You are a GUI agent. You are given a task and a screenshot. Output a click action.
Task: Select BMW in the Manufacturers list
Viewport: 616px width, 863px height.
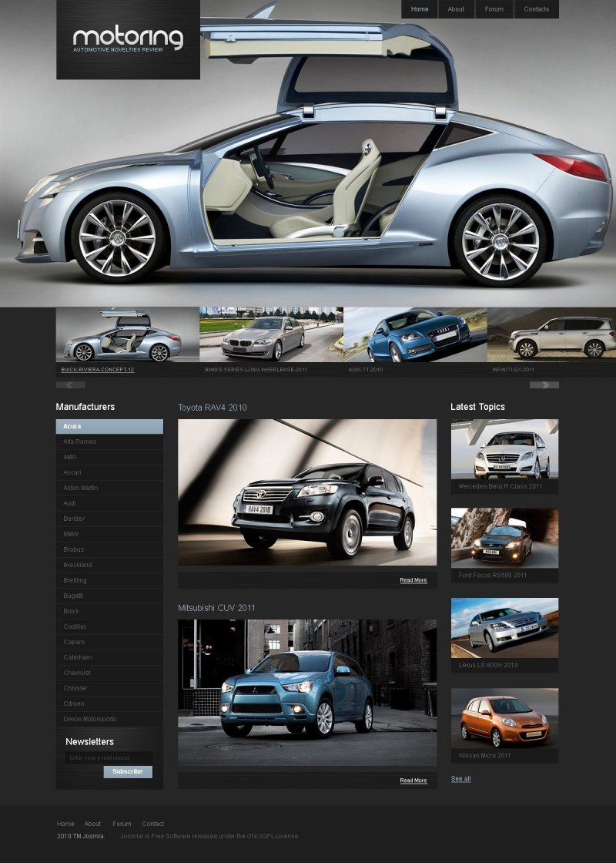click(109, 535)
